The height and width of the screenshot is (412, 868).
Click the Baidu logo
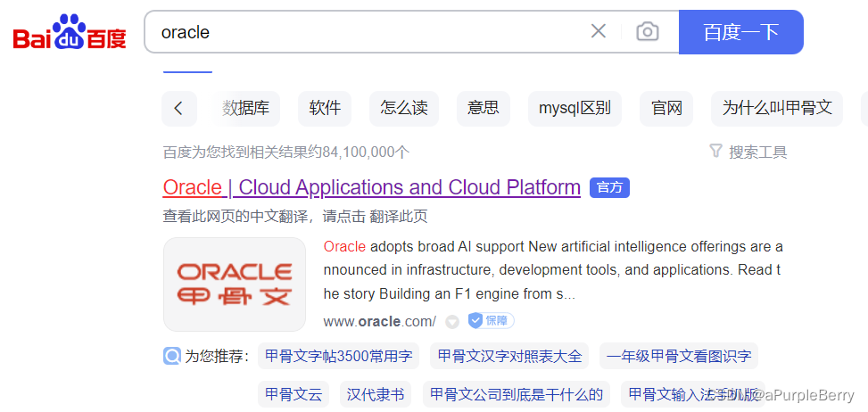pos(70,31)
